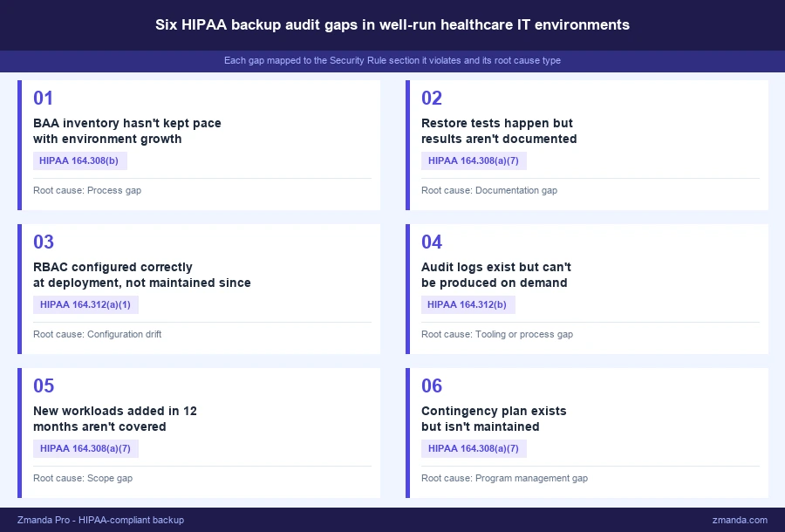Click 'Root cause: Configuration drift' text
The width and height of the screenshot is (785, 532).
[97, 334]
